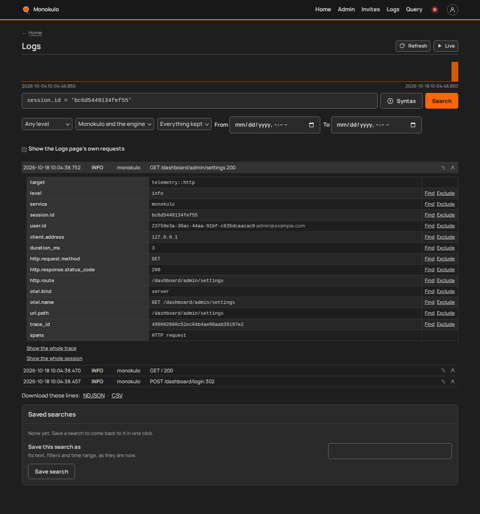Click the orange Search button
Viewport: 480px width, 514px height.
pyautogui.click(x=442, y=101)
